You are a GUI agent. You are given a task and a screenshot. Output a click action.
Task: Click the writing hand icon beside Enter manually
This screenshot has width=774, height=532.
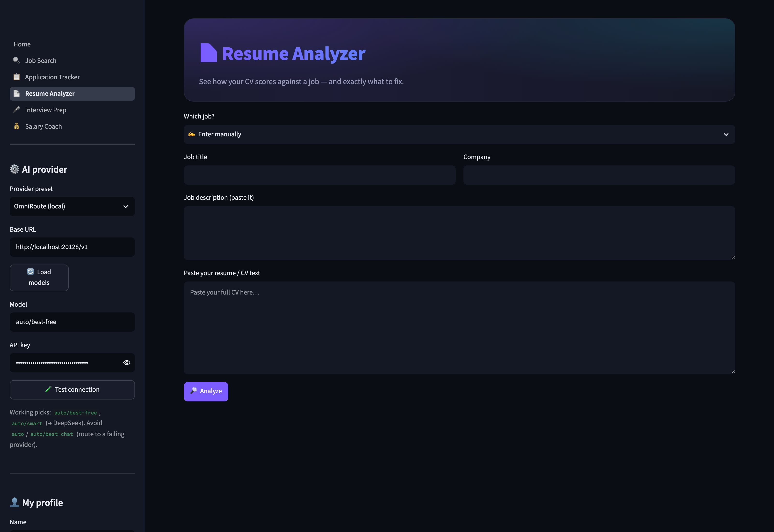coord(191,134)
